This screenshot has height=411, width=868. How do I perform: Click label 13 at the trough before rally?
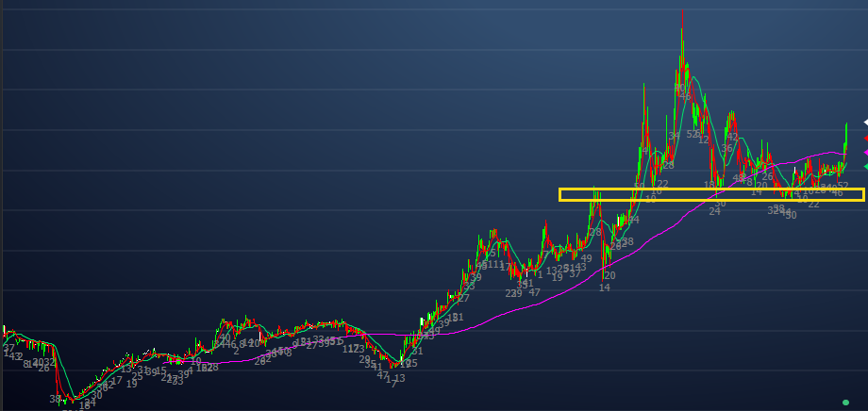(399, 378)
